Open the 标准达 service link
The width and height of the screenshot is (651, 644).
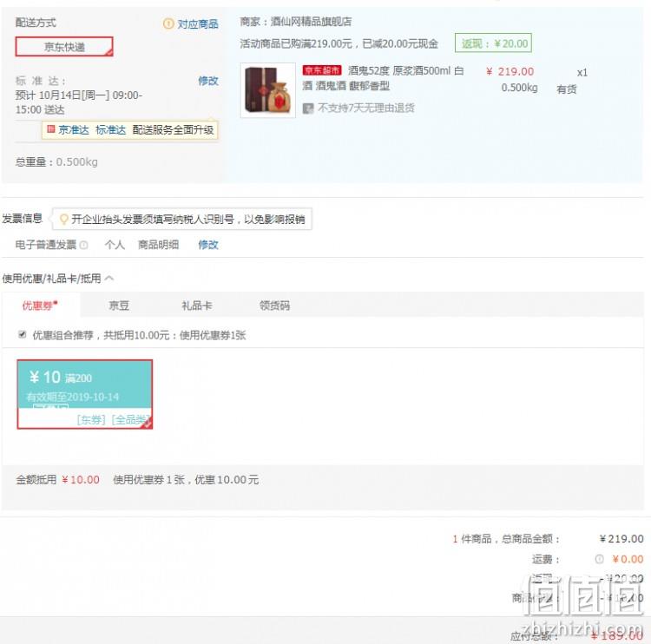110,130
